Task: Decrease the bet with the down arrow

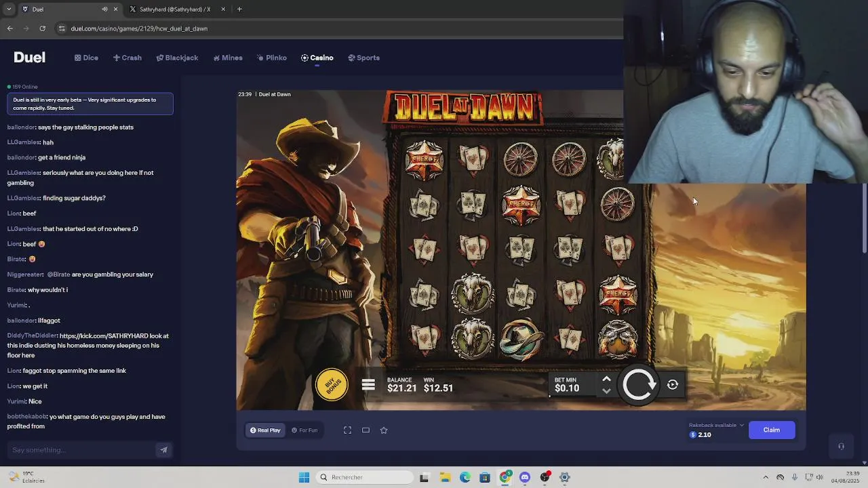Action: tap(606, 390)
